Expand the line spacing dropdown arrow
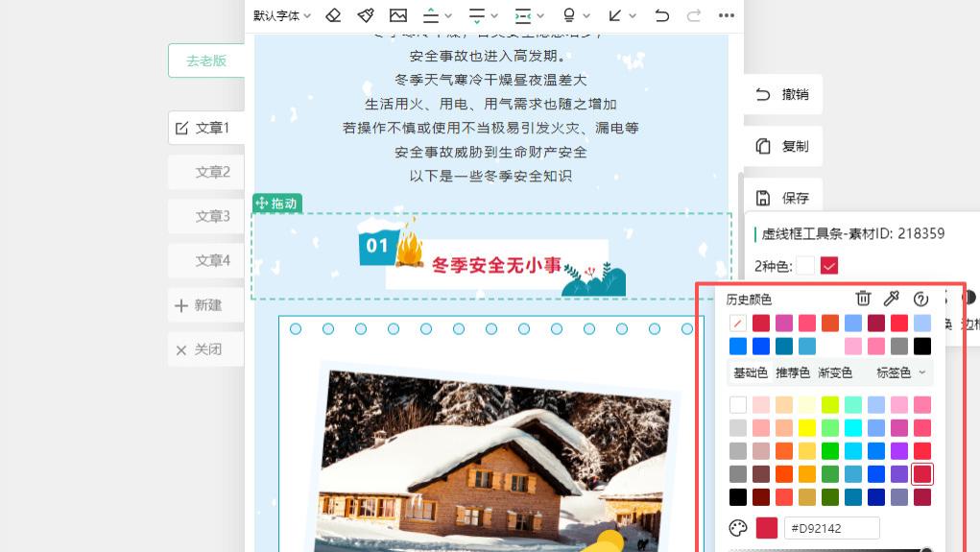 click(x=540, y=16)
